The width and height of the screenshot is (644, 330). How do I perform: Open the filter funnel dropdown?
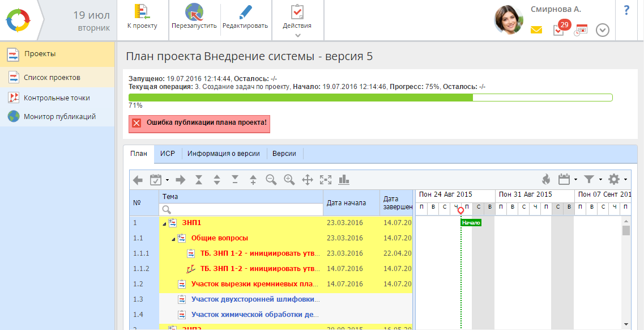coord(592,180)
